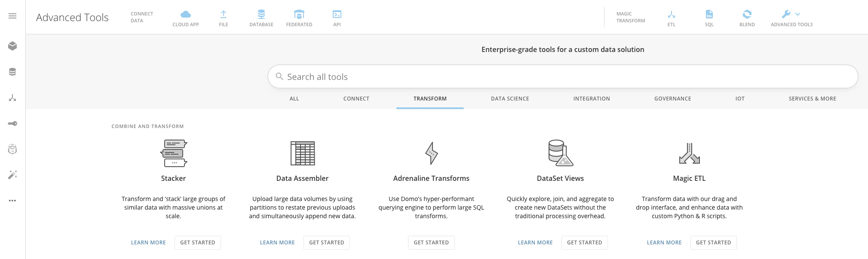Click the magic wand sidebar icon
The height and width of the screenshot is (259, 868).
(12, 175)
